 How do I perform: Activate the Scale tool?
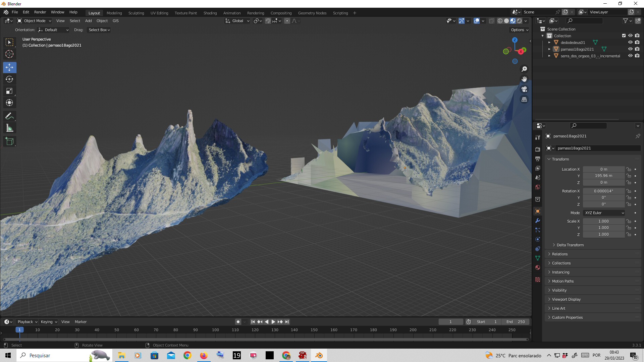[x=9, y=91]
